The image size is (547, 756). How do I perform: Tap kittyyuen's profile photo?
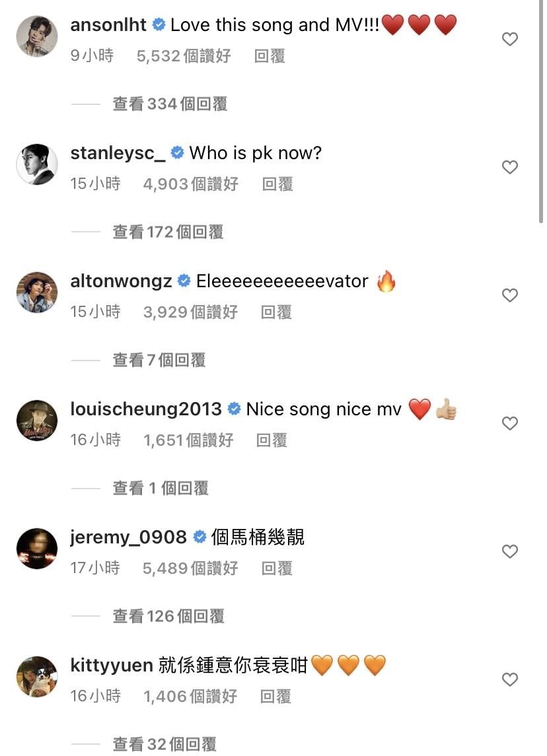[x=36, y=677]
